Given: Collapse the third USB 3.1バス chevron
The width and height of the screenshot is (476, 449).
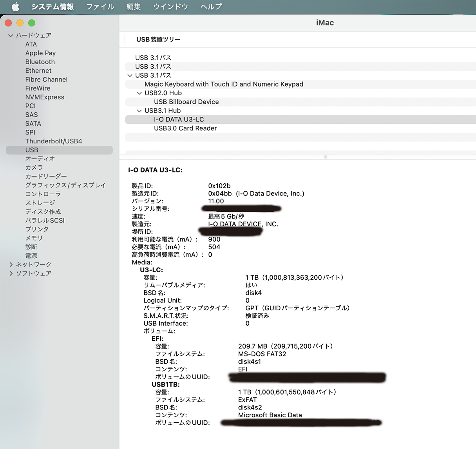Looking at the screenshot, I should tap(130, 76).
